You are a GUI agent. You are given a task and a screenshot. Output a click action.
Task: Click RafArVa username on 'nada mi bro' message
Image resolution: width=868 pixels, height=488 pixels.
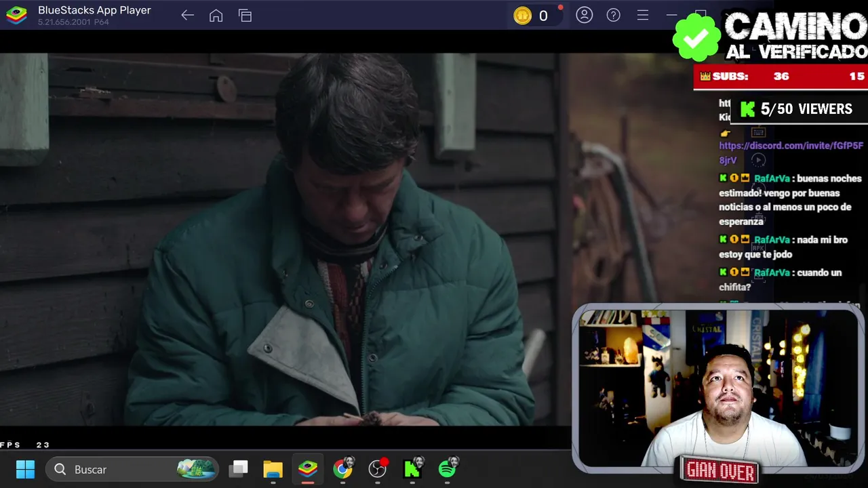(x=772, y=240)
